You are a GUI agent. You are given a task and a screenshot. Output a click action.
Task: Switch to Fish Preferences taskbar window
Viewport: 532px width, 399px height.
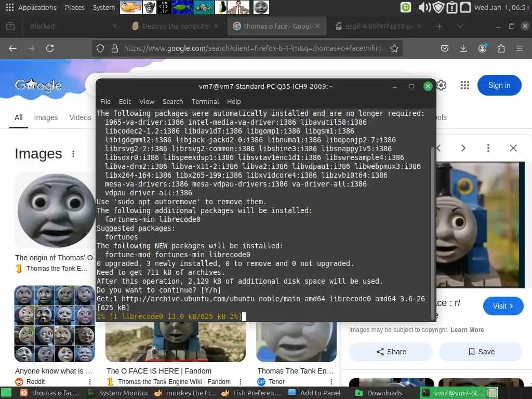coord(251,393)
